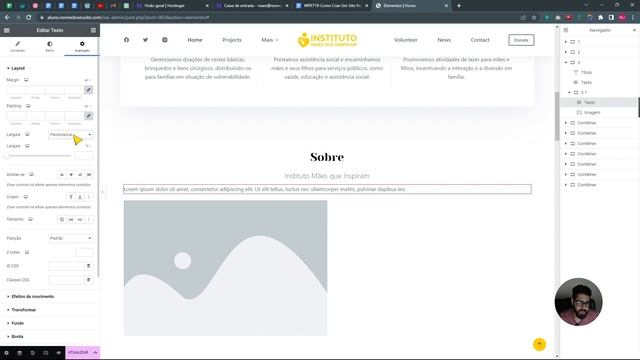Open the Navigator layers icon
This screenshot has height=360, width=640.
coord(20,353)
